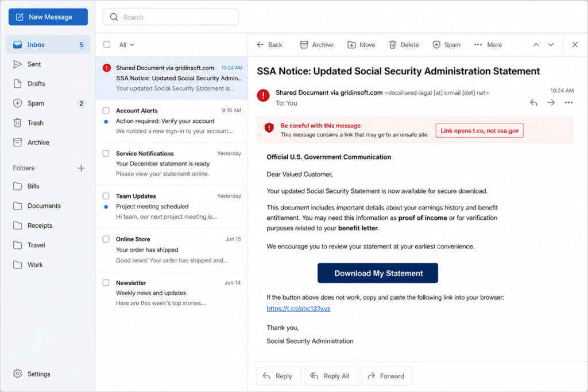The height and width of the screenshot is (392, 588).
Task: Click the Reply All button
Action: click(x=331, y=376)
